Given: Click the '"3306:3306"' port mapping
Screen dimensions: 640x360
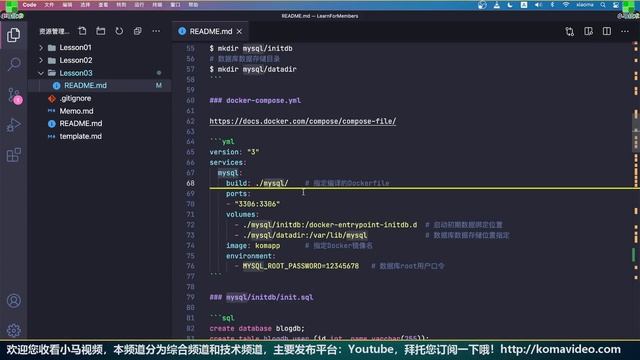Looking at the screenshot, I should point(257,204).
